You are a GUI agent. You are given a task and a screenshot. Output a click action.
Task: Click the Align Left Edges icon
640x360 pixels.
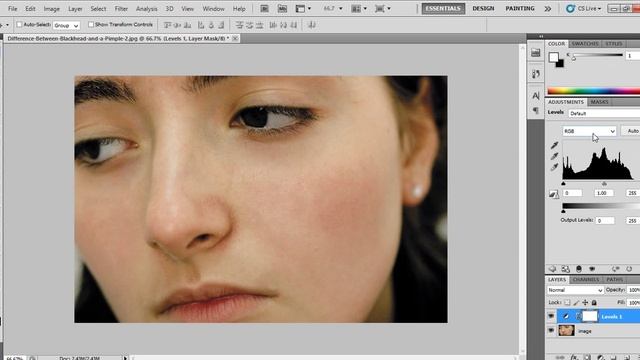[x=201, y=25]
